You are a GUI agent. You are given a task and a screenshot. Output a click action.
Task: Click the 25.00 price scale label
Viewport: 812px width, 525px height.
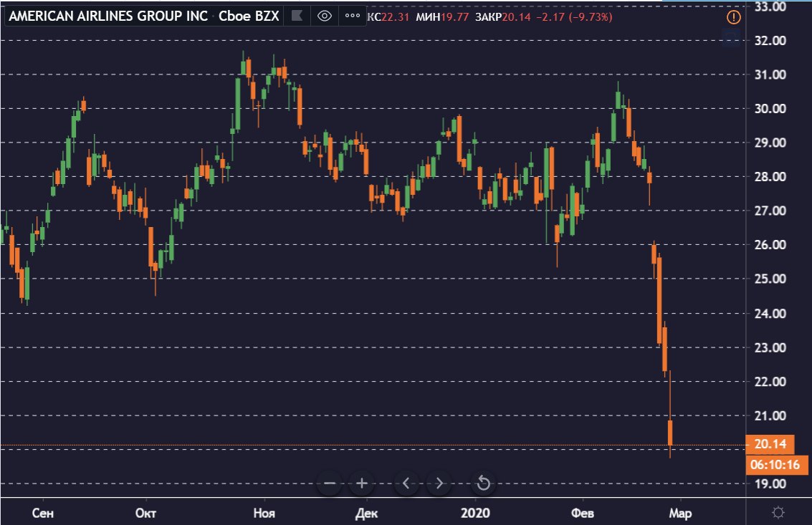pyautogui.click(x=770, y=279)
